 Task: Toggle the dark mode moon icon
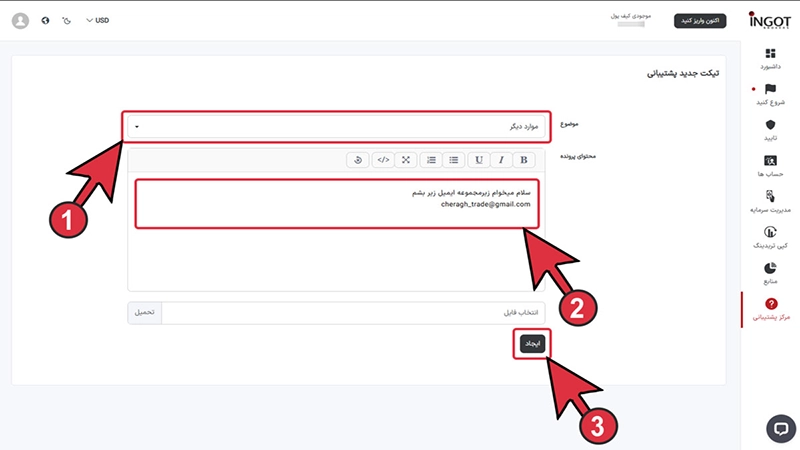click(x=67, y=20)
